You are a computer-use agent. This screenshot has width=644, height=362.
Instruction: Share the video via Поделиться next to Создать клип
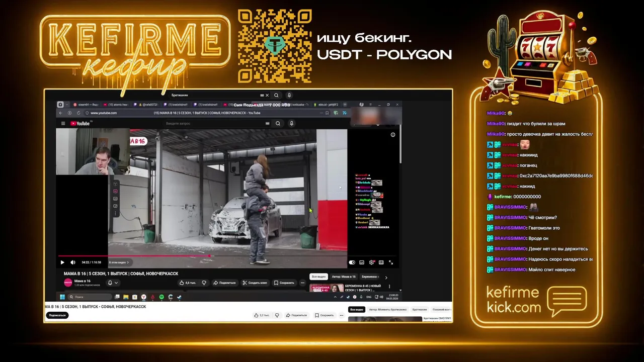[224, 283]
